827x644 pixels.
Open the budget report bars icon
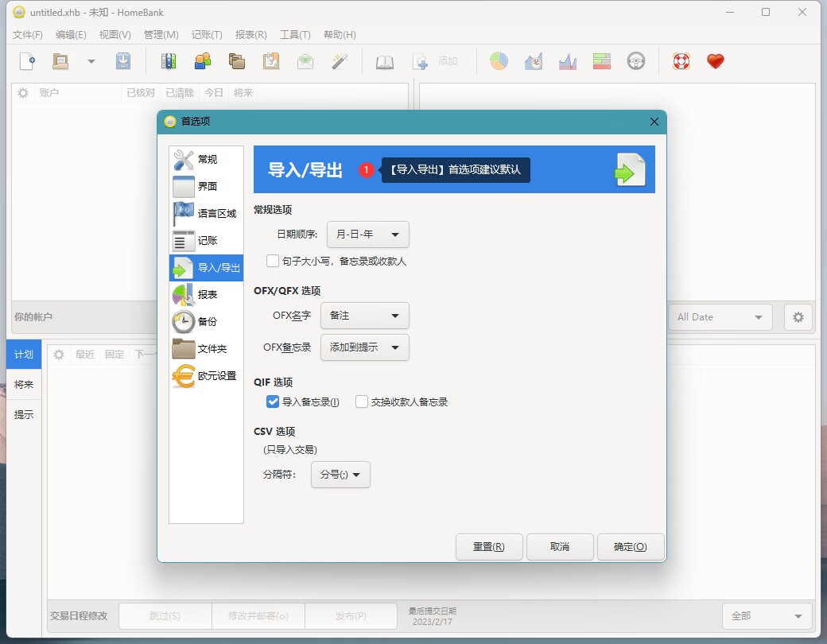tap(602, 62)
